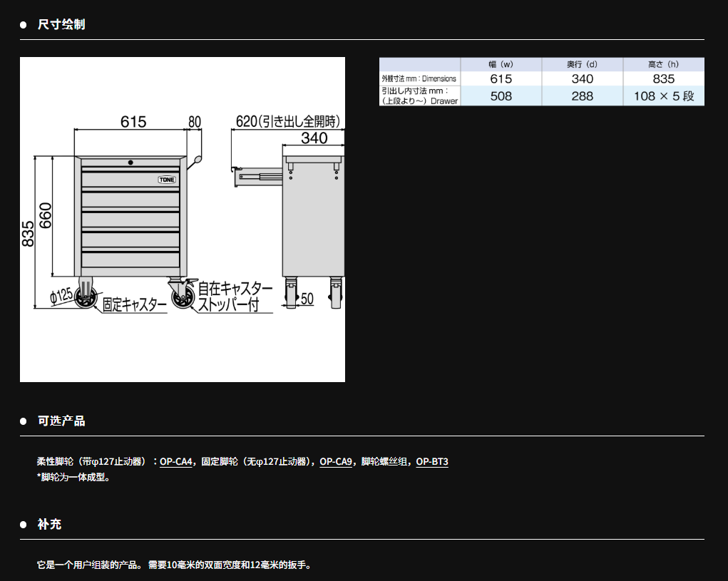Click the 508 drawer width table cell
This screenshot has height=581, width=728.
click(x=501, y=96)
